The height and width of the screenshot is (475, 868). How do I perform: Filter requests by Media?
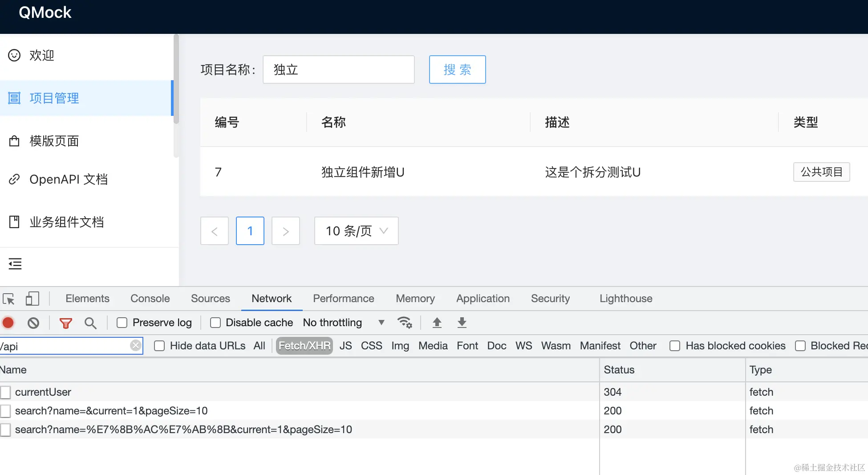coord(433,346)
